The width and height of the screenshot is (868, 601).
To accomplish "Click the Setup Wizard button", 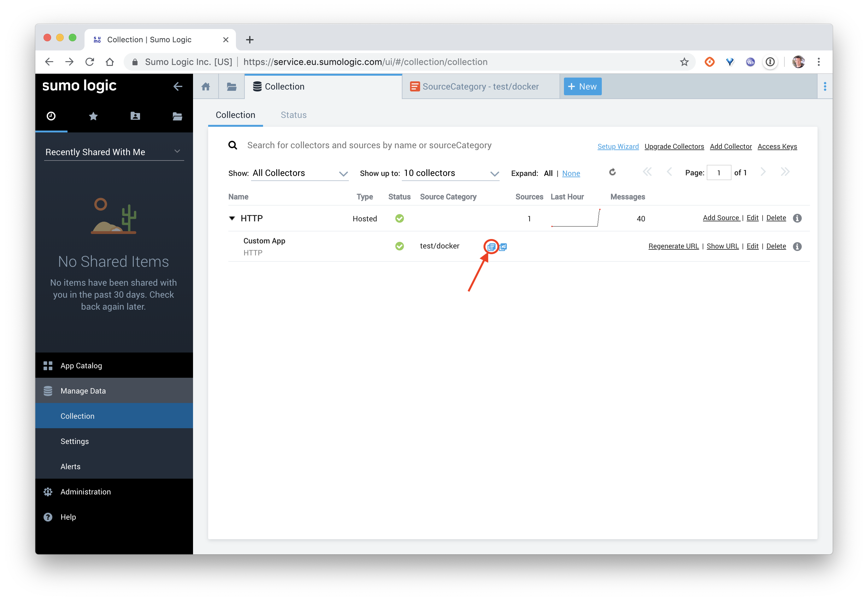I will pyautogui.click(x=617, y=146).
